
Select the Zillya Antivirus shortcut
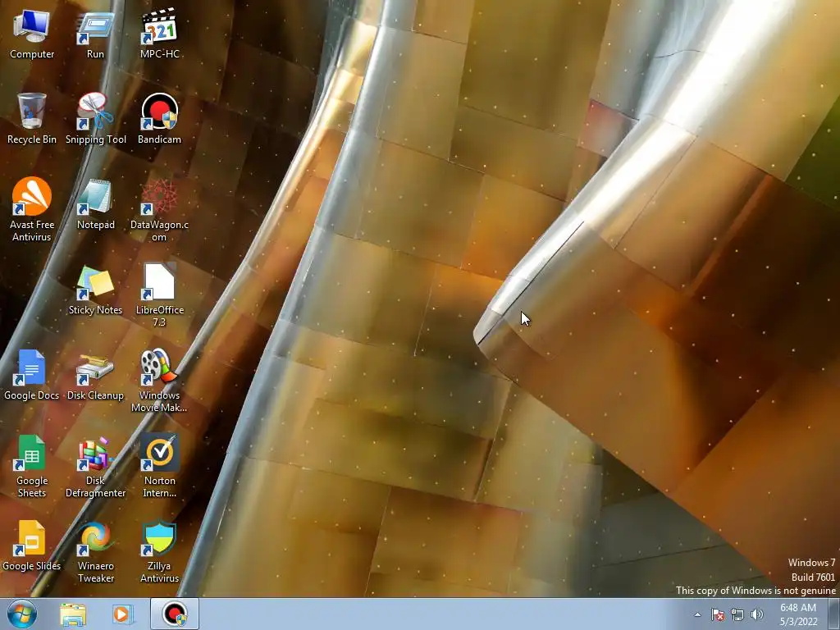pyautogui.click(x=159, y=552)
